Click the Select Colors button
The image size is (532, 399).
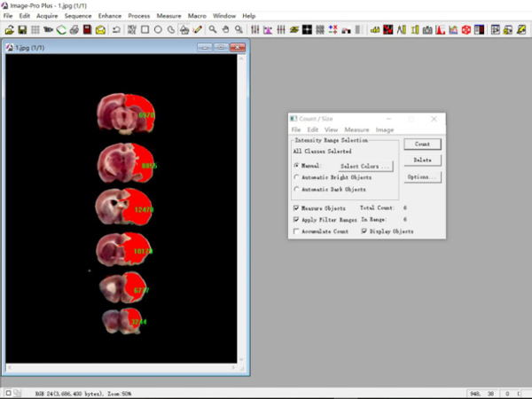364,166
